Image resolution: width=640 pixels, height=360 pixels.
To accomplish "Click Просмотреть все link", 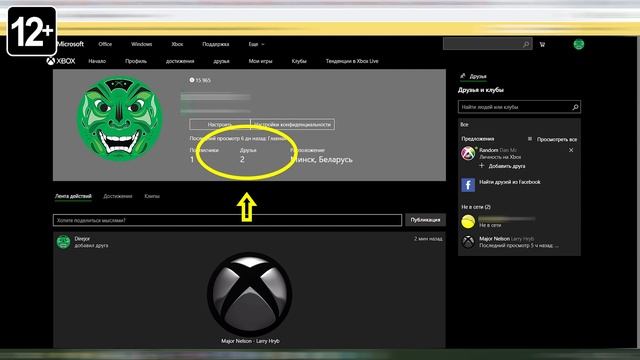I will point(557,140).
